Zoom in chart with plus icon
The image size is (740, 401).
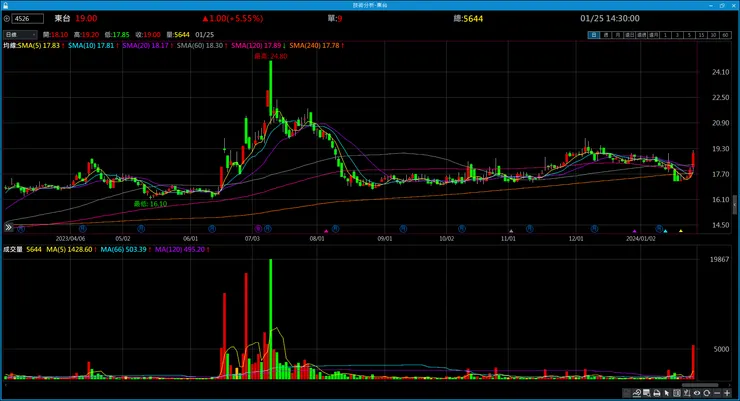tap(727, 393)
